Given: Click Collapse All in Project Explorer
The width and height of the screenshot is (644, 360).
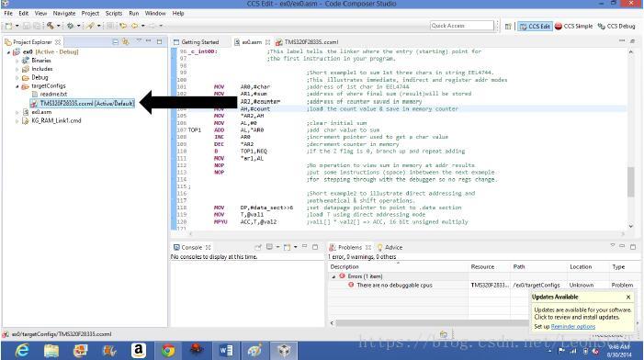Looking at the screenshot, I should [116, 42].
